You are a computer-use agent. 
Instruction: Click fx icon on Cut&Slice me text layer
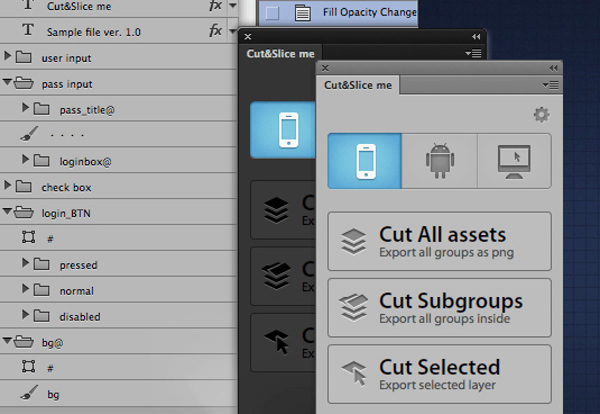[215, 5]
